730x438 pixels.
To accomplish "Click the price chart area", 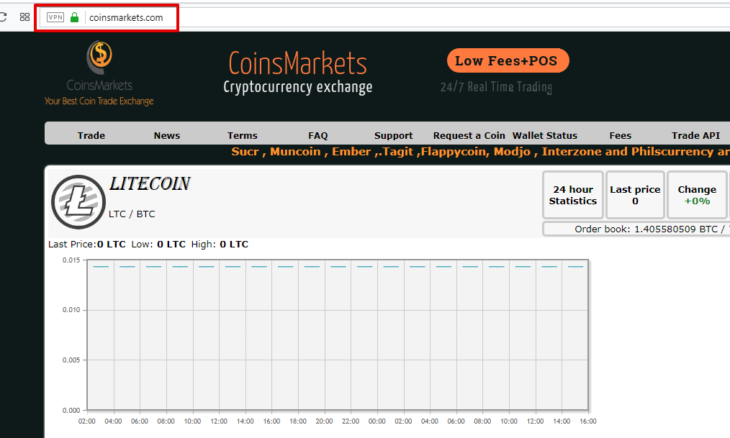I will click(338, 335).
